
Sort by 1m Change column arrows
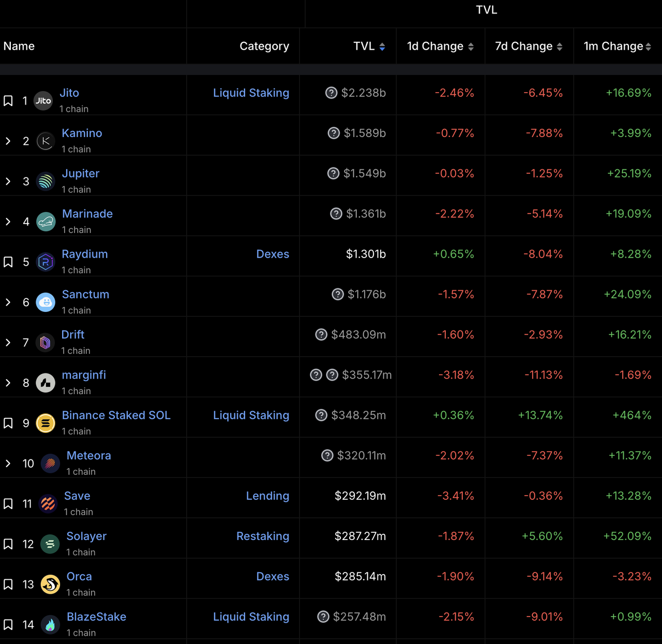(648, 47)
